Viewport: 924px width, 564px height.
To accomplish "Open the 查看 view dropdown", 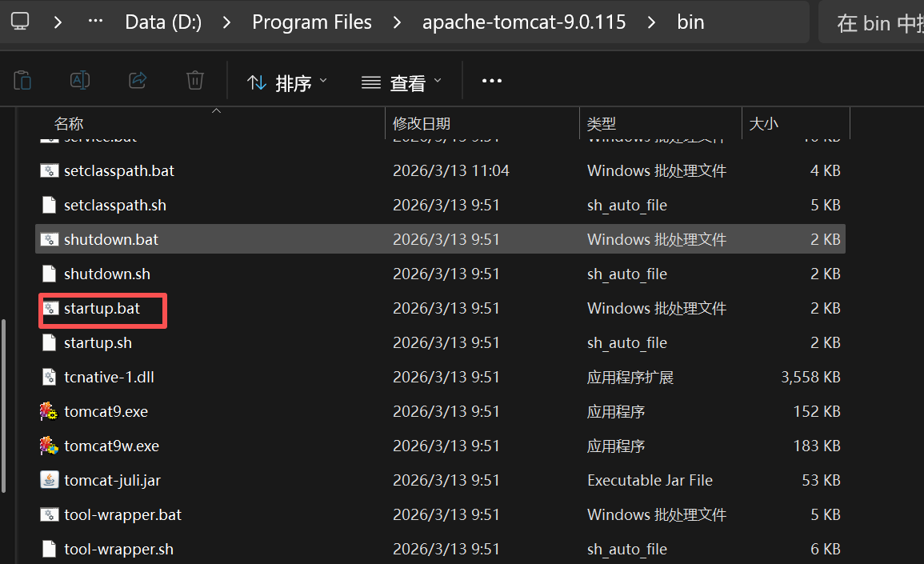I will click(x=402, y=82).
